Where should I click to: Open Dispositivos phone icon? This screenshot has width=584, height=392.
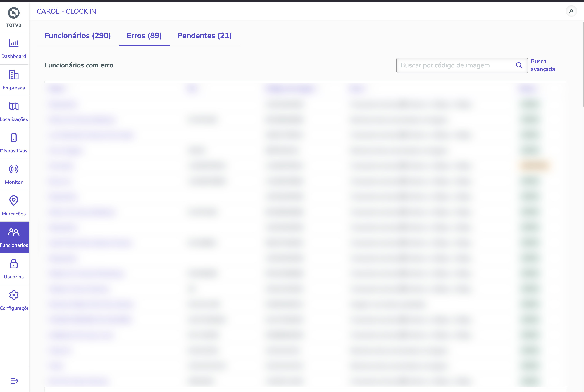click(14, 138)
